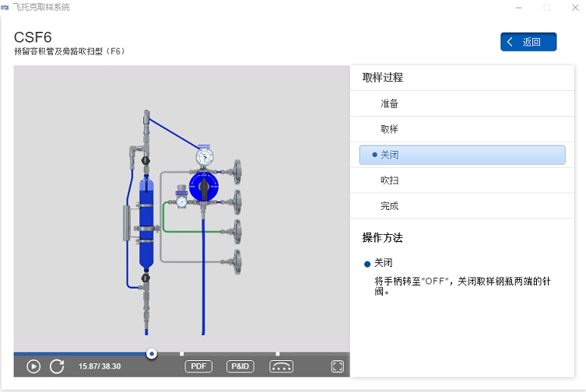Click the third chapter marker on timeline
586x392 pixels.
click(277, 354)
